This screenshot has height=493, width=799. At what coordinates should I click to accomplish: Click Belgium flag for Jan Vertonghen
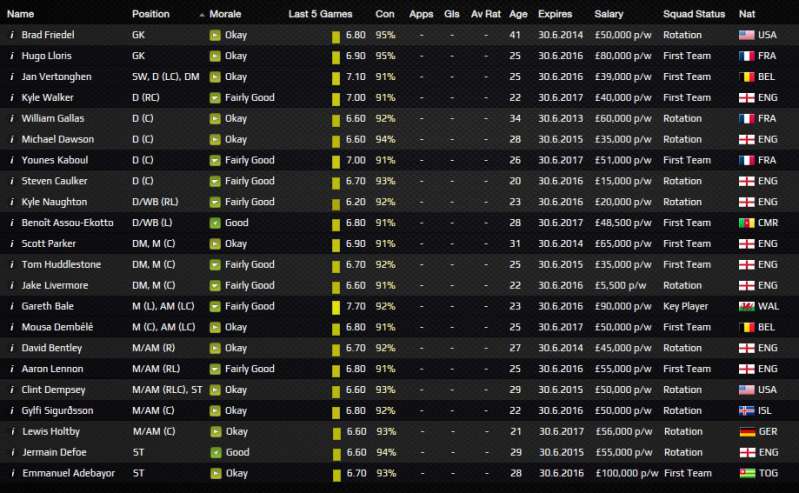coord(747,77)
